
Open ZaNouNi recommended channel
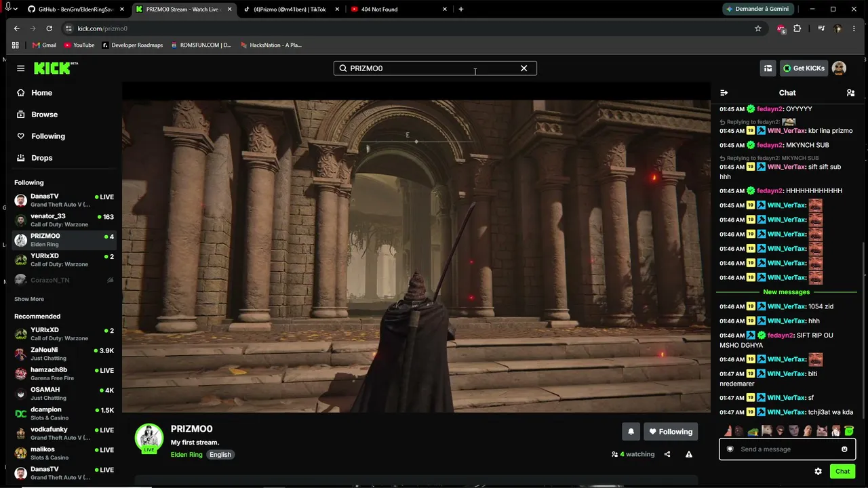point(64,354)
